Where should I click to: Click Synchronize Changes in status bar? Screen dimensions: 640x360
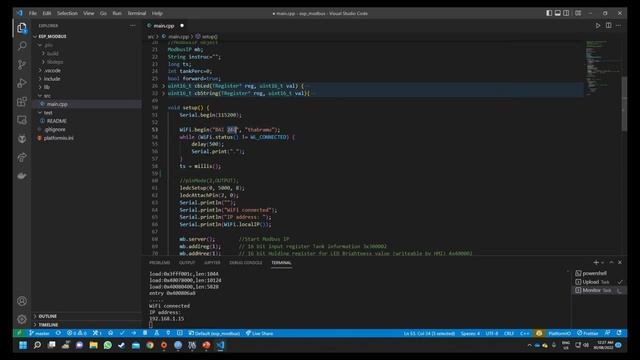(x=58, y=333)
